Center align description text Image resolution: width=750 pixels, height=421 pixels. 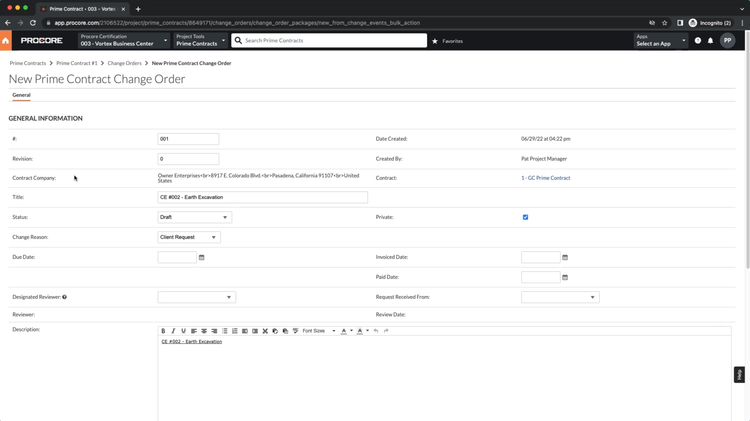point(204,331)
